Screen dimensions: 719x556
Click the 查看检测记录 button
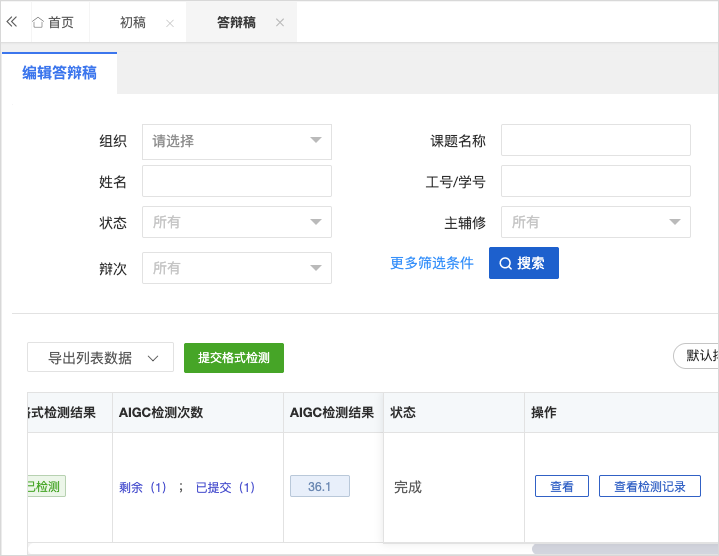coord(650,486)
